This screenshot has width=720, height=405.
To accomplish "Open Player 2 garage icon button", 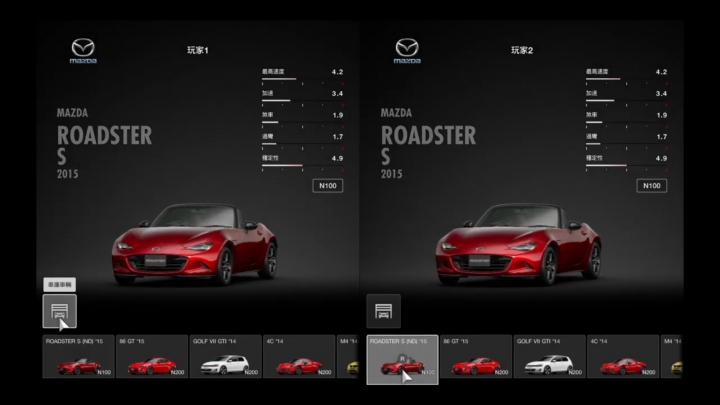I will point(383,311).
